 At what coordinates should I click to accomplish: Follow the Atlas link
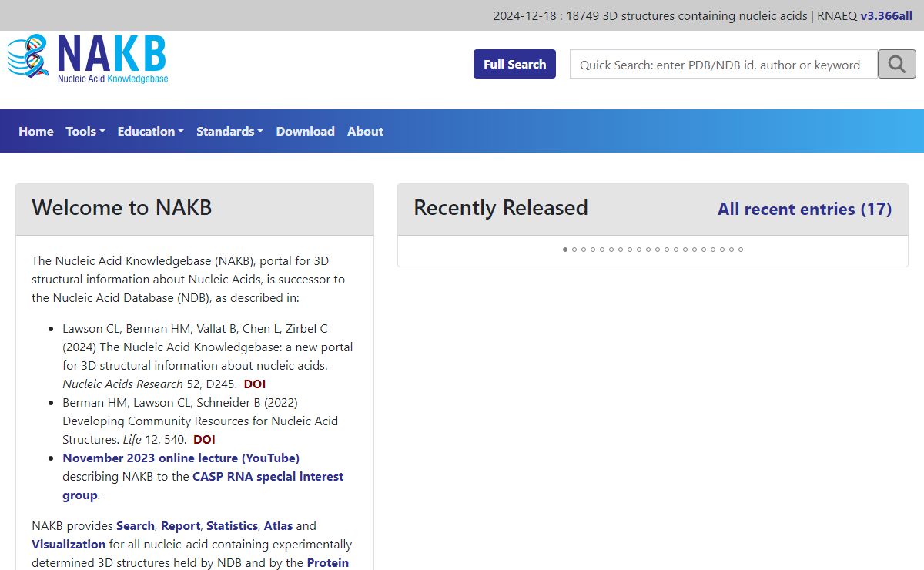(278, 525)
